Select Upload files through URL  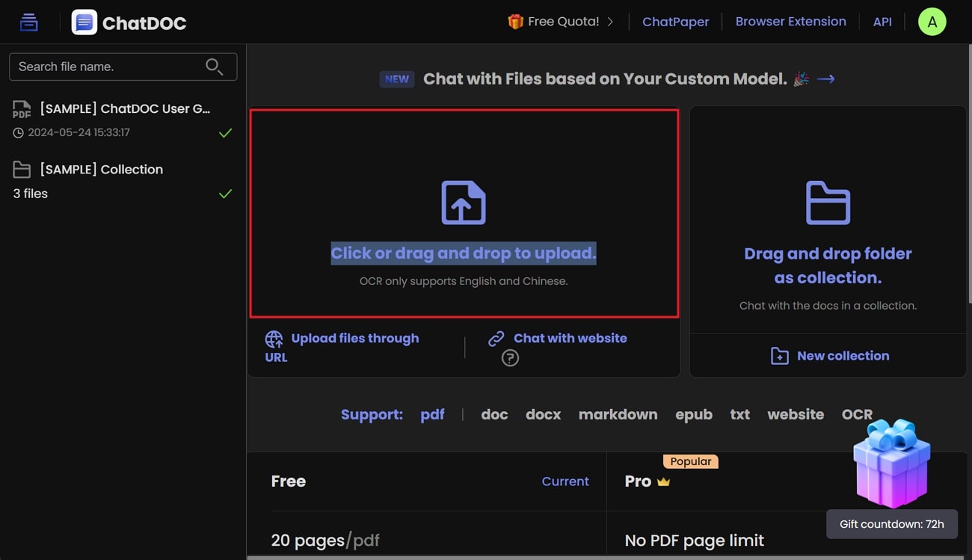tap(342, 348)
